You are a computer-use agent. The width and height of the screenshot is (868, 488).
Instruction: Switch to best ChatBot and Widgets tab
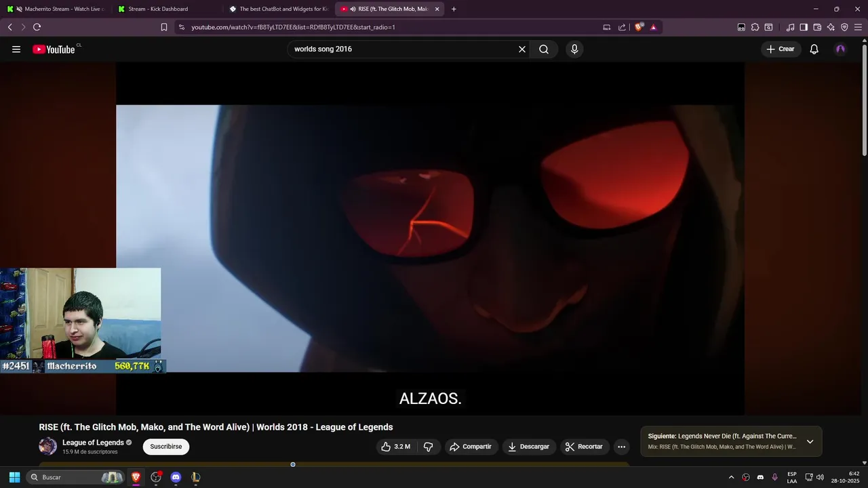(278, 9)
